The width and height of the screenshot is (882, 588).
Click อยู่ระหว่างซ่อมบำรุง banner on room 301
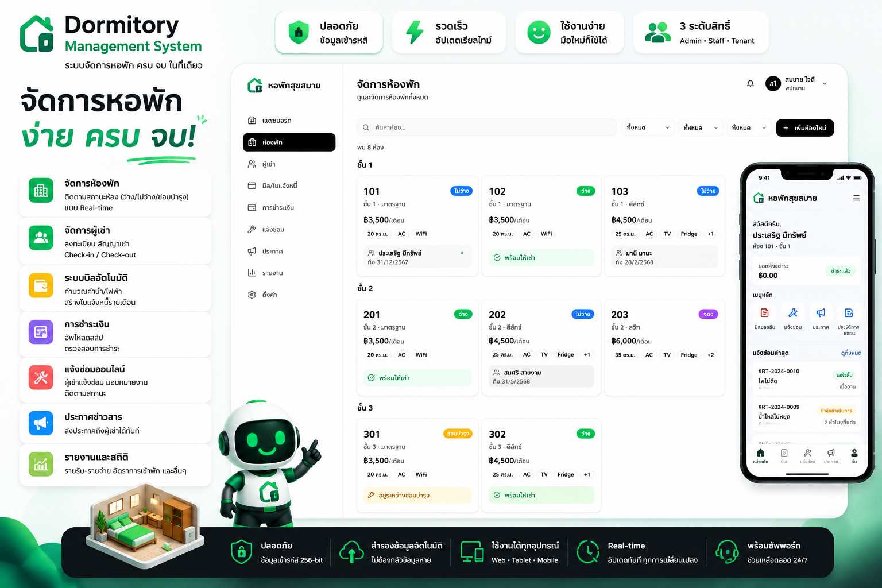(x=417, y=495)
